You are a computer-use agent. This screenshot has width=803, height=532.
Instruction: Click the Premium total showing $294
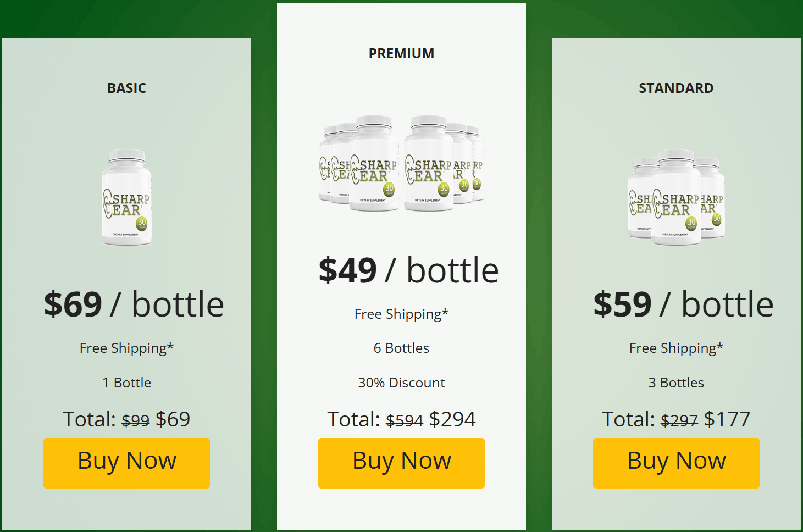click(401, 419)
